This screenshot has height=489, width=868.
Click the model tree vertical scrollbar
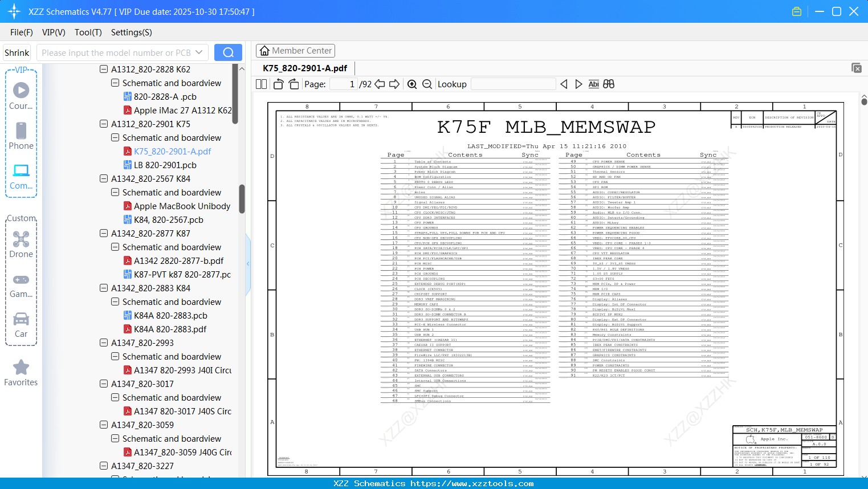[242, 198]
